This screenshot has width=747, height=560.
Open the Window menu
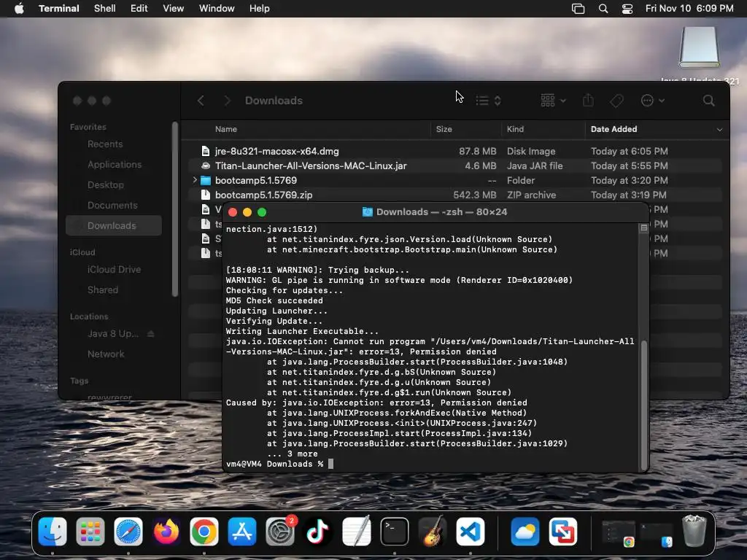point(216,8)
